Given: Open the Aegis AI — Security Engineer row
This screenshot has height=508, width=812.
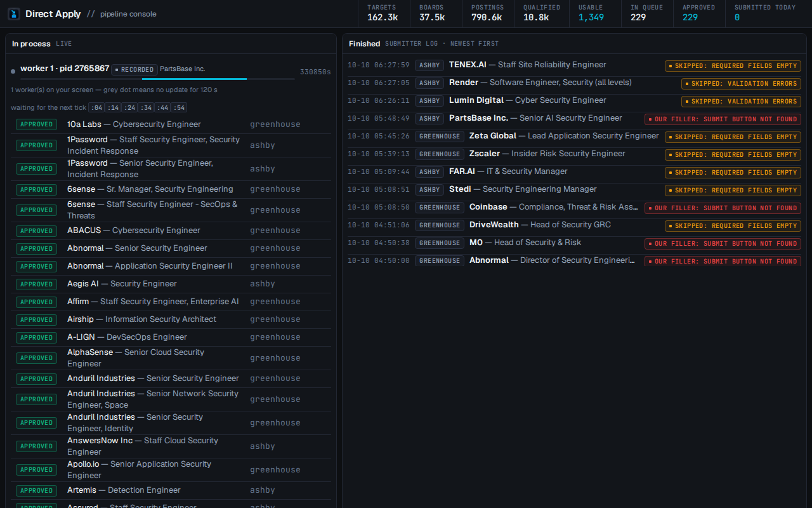Looking at the screenshot, I should [x=171, y=284].
